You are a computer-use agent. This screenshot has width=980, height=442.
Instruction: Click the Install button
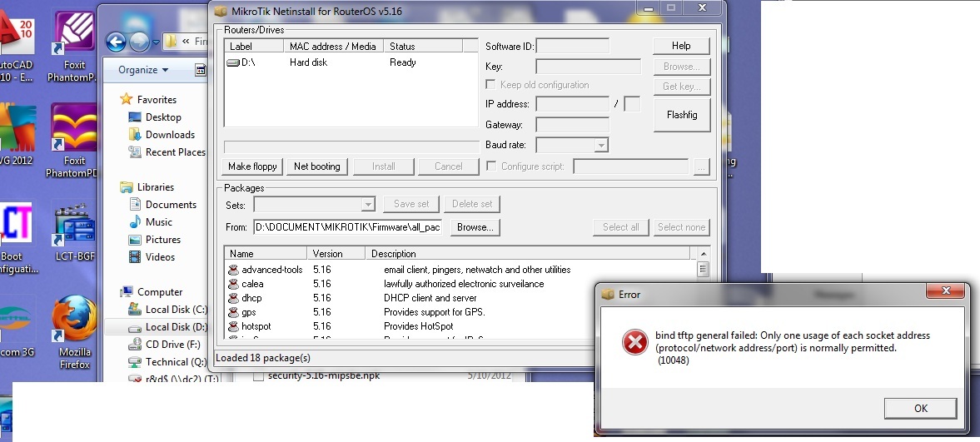tap(384, 166)
